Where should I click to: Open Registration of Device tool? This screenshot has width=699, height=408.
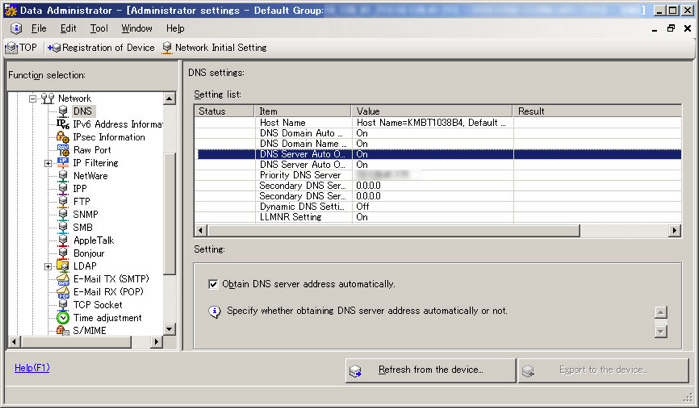(x=101, y=47)
